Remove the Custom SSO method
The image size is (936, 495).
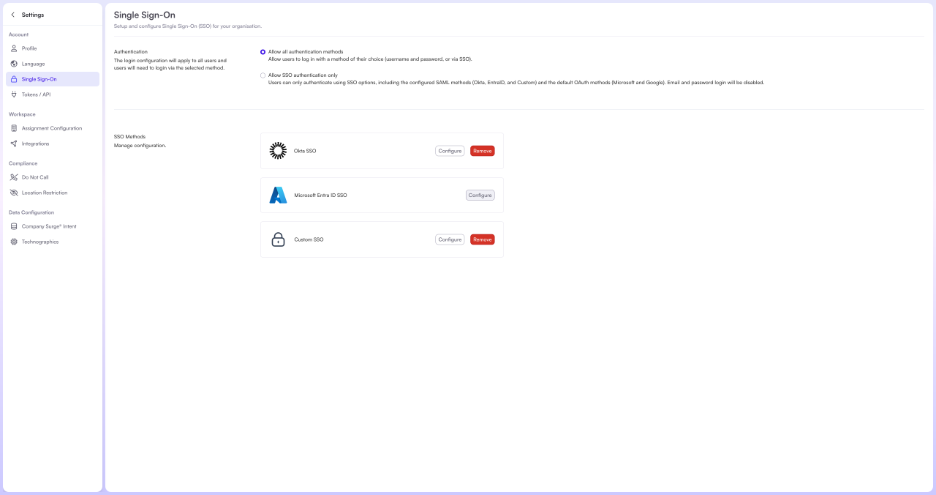(x=482, y=239)
